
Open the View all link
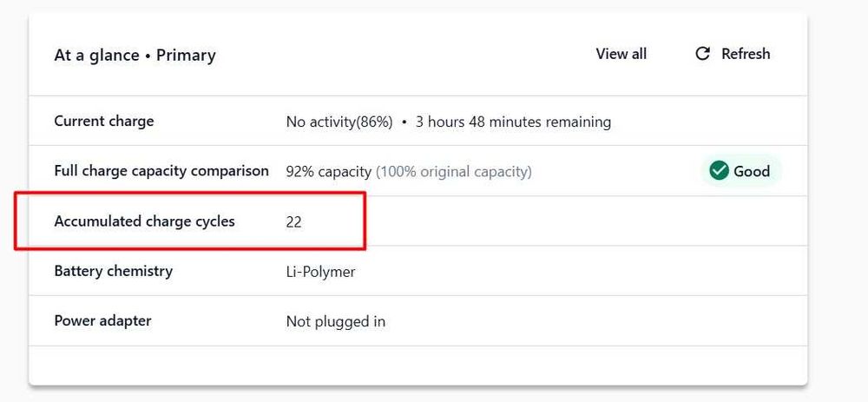[621, 54]
